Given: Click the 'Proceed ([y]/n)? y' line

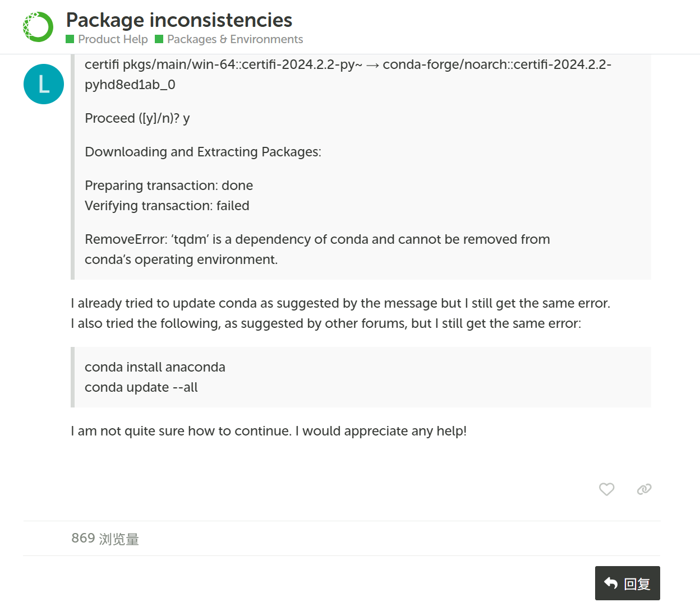Looking at the screenshot, I should click(x=137, y=118).
